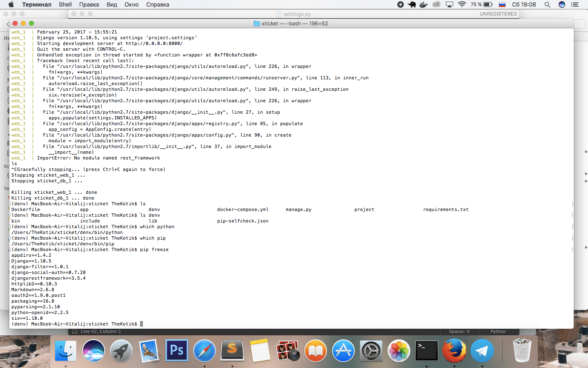The image size is (588, 368).
Task: Open Creative Cloud menu bar icon
Action: 437,4
